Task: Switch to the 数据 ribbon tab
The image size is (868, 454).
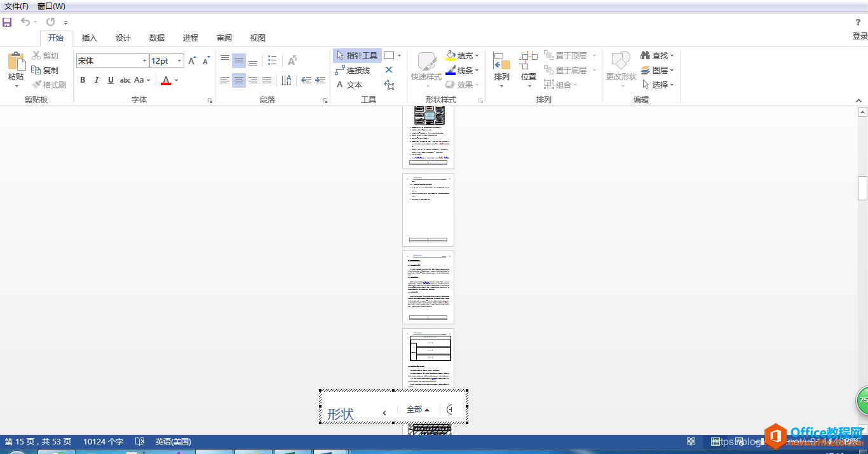Action: click(x=157, y=38)
